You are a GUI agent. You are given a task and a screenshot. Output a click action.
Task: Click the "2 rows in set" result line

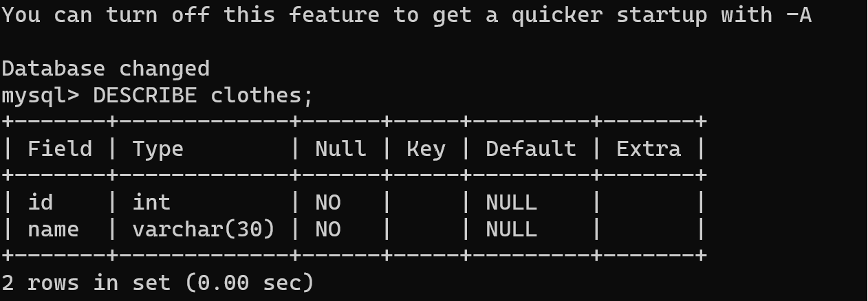point(158,282)
